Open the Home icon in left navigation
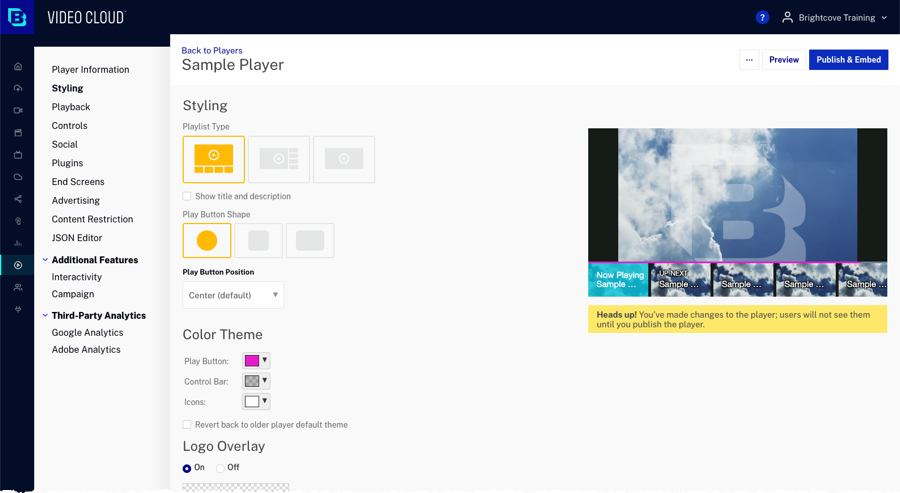Viewport: 900px width, 493px height. pos(18,67)
